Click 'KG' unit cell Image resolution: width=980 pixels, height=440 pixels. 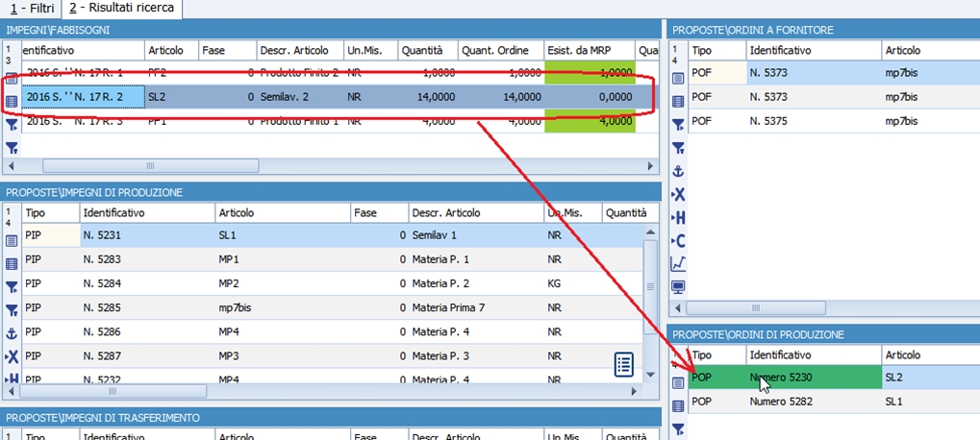point(573,283)
